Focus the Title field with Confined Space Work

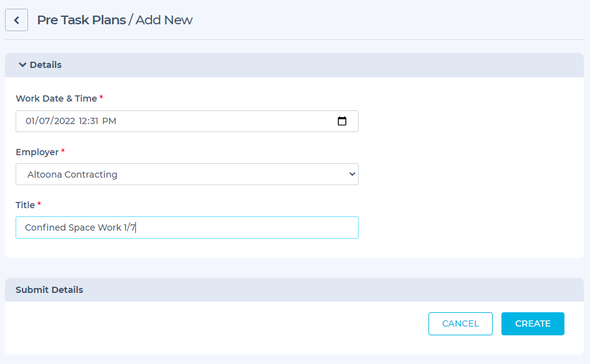(x=187, y=228)
